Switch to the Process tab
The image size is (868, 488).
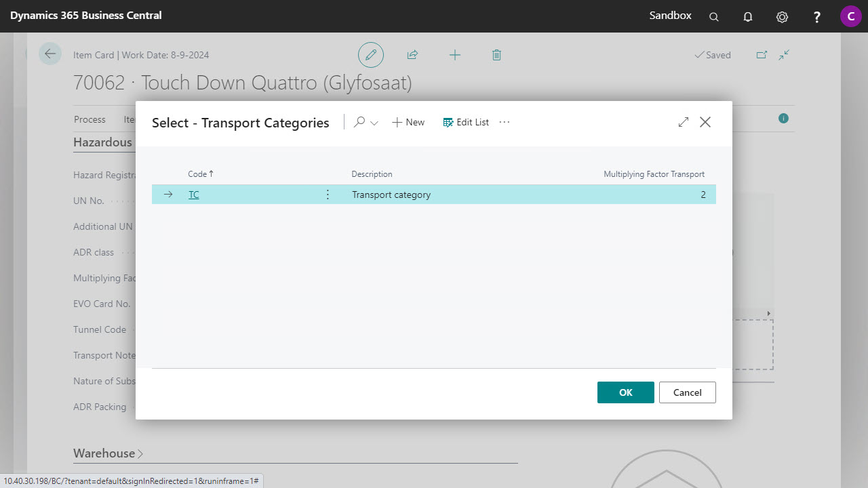pyautogui.click(x=89, y=119)
